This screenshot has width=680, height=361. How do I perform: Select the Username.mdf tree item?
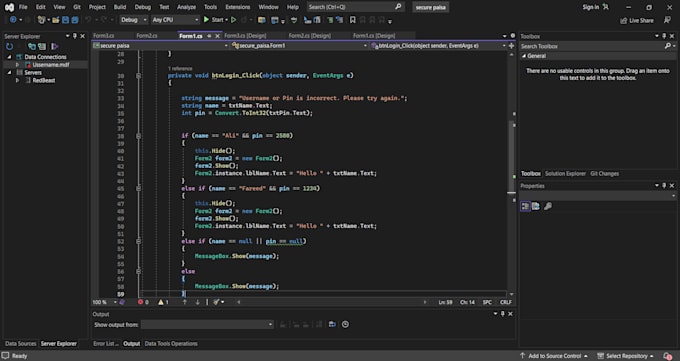[x=51, y=65]
